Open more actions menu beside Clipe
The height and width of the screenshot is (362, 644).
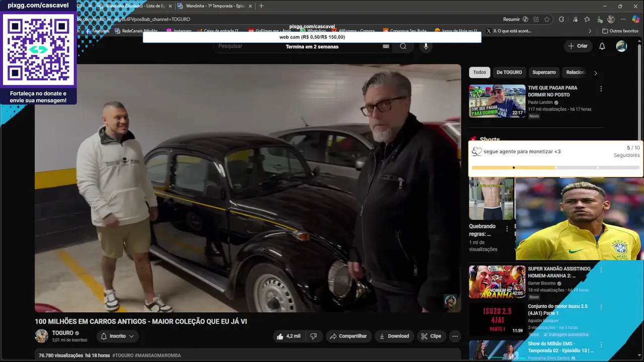click(455, 336)
